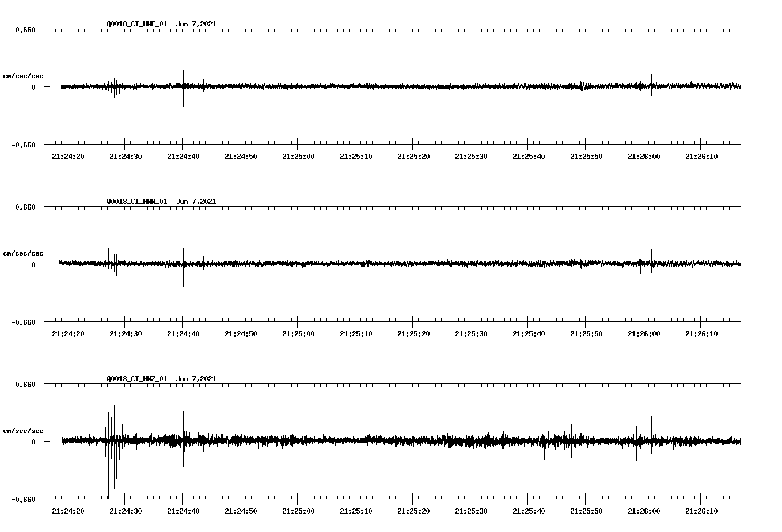Image resolution: width=782 pixels, height=532 pixels.
Task: Click the -0.660 lower limit on HNN axis
Action: click(24, 322)
